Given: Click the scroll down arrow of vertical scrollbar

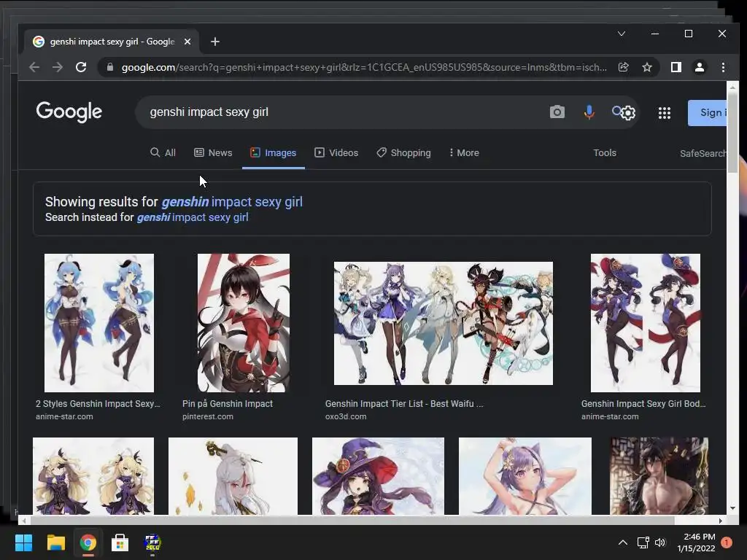Looking at the screenshot, I should click(x=732, y=508).
